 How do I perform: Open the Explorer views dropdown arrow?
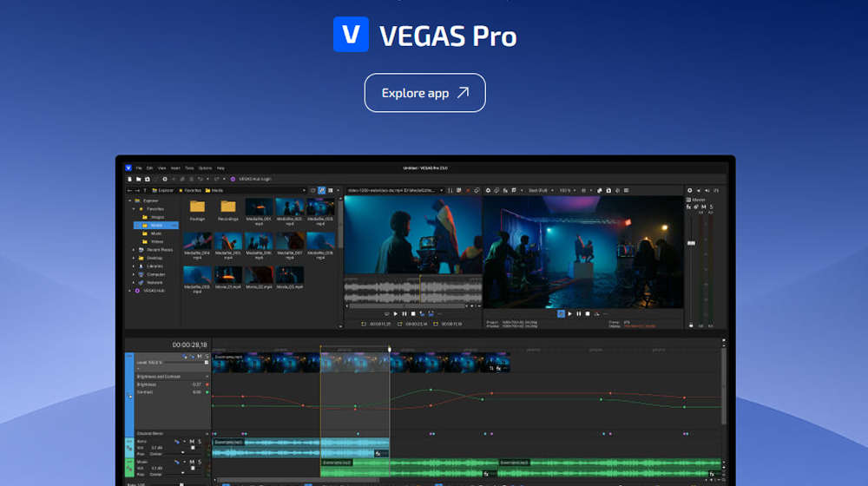(x=339, y=190)
